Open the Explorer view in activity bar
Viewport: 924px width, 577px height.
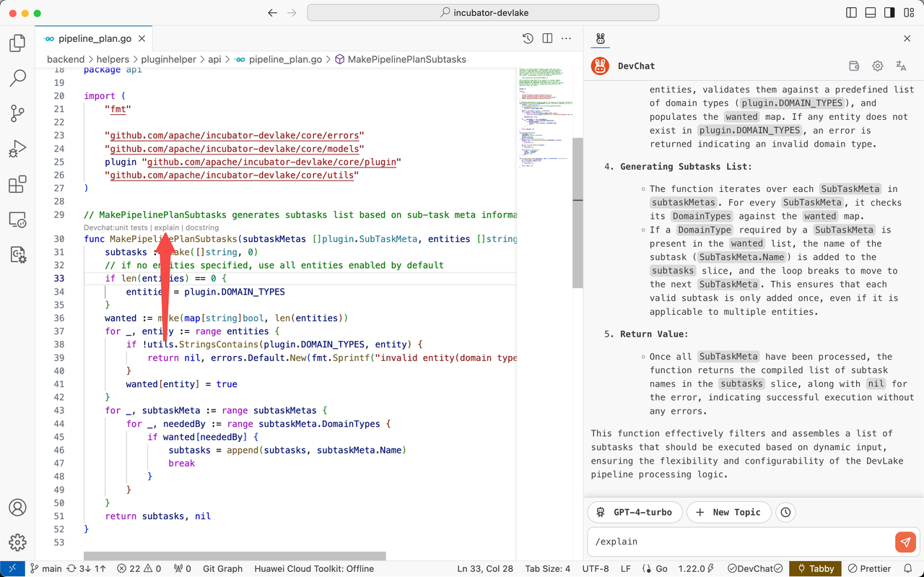(17, 43)
